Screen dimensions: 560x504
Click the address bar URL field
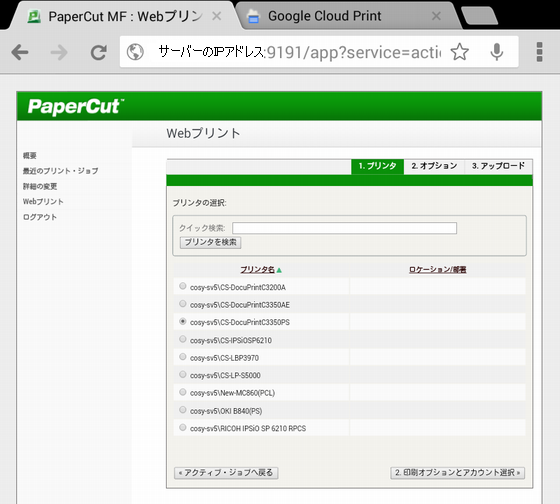(x=299, y=52)
